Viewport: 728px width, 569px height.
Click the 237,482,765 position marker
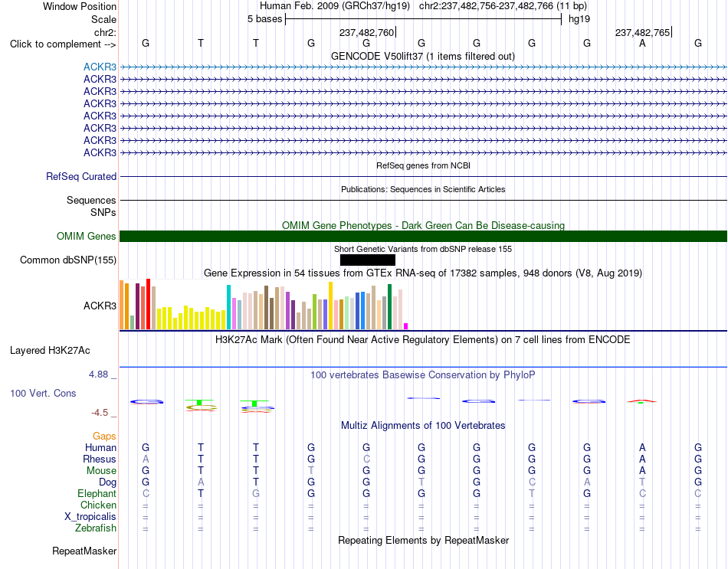click(x=643, y=32)
